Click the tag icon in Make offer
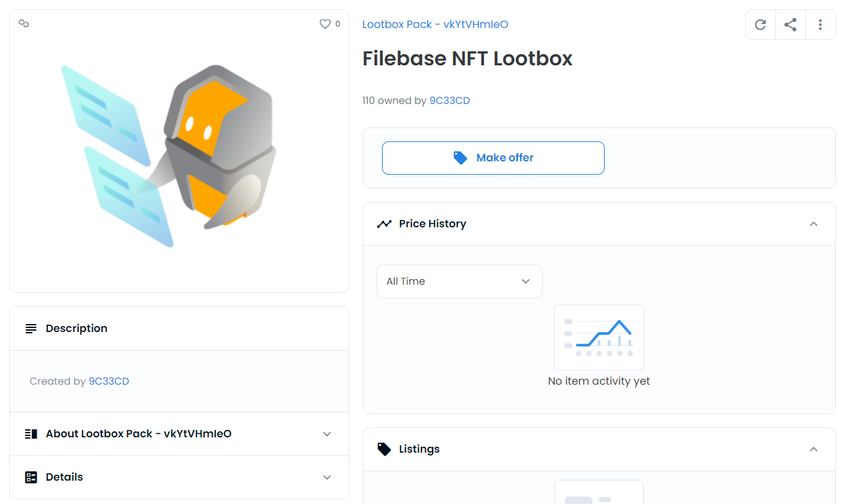 click(x=460, y=158)
